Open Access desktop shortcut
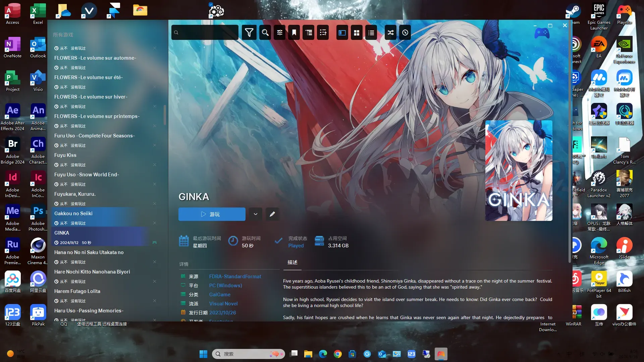The image size is (644, 362). [x=12, y=14]
